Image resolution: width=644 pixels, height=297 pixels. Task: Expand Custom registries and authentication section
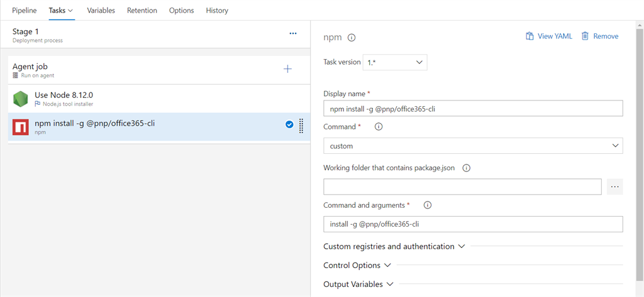[394, 247]
